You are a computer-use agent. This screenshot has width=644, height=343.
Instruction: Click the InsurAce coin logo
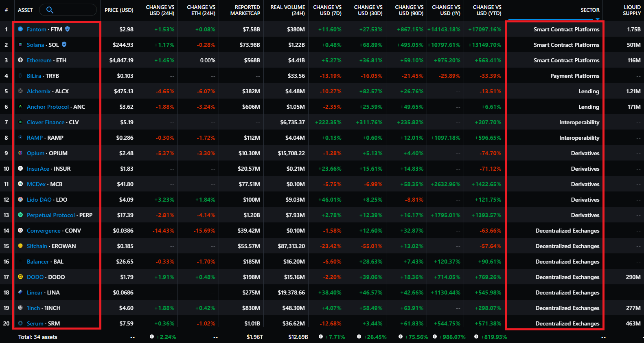(20, 169)
